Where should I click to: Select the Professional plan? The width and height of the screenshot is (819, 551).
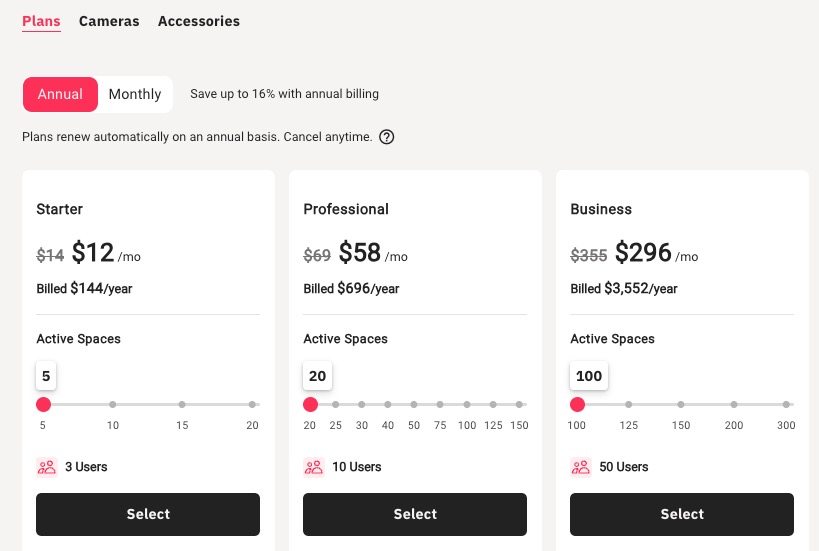pos(415,514)
